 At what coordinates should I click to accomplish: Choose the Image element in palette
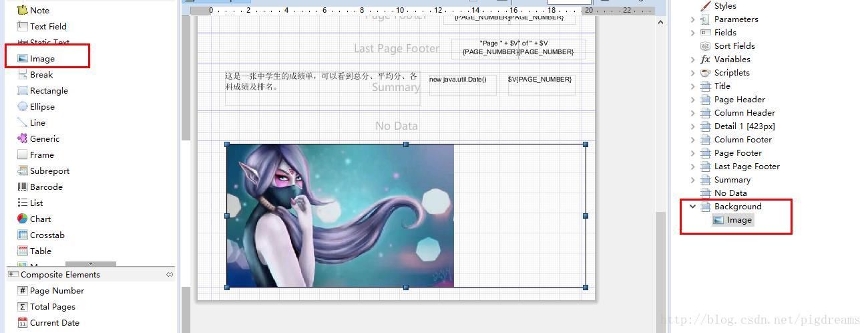tap(36, 58)
